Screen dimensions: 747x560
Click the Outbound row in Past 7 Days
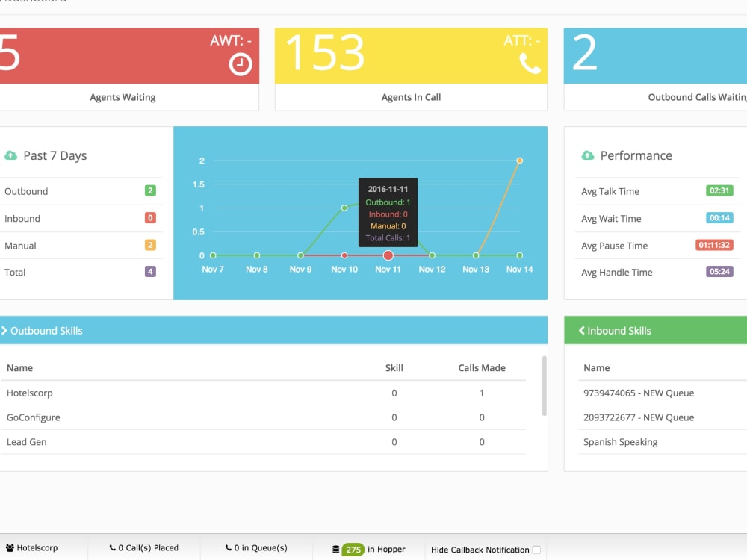coord(81,191)
